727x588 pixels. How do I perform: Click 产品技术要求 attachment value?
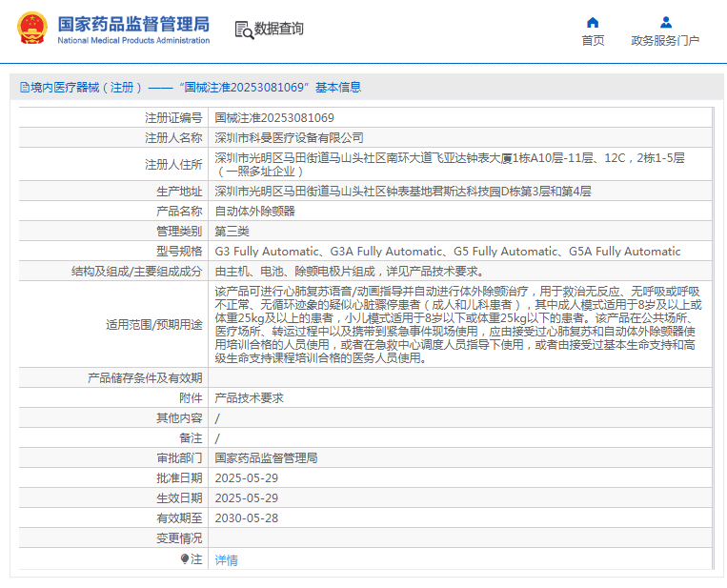coord(249,397)
